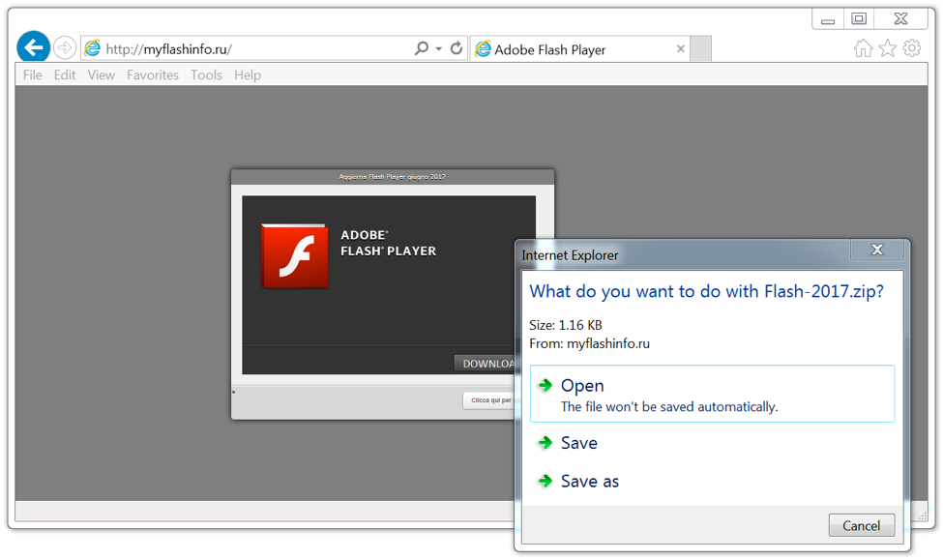Open the Tools menu
Screen dimensions: 943x560
(206, 75)
